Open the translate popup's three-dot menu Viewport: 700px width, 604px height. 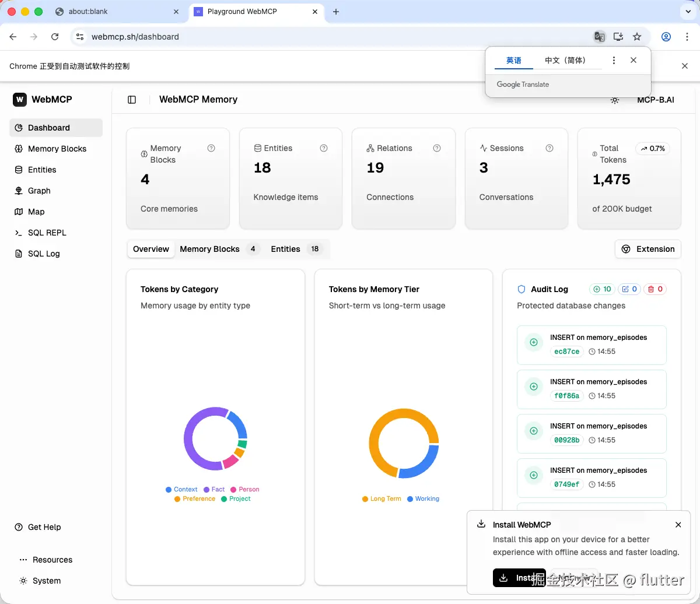click(x=614, y=60)
